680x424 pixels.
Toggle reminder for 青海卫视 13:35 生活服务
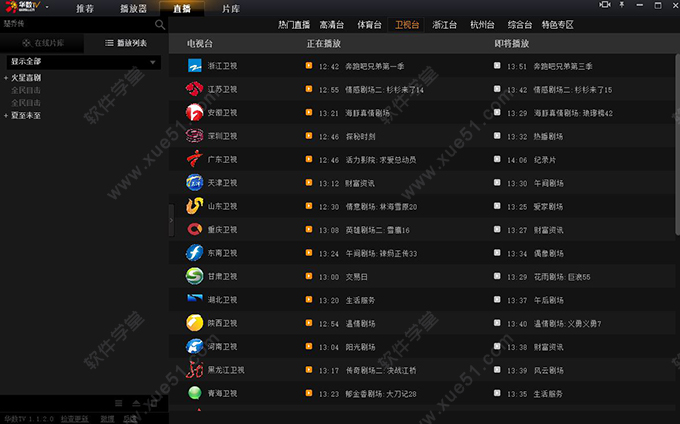pos(497,393)
